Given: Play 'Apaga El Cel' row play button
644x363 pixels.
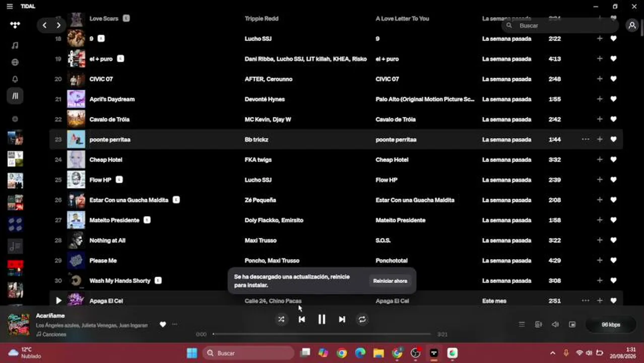Looking at the screenshot, I should pos(58,300).
